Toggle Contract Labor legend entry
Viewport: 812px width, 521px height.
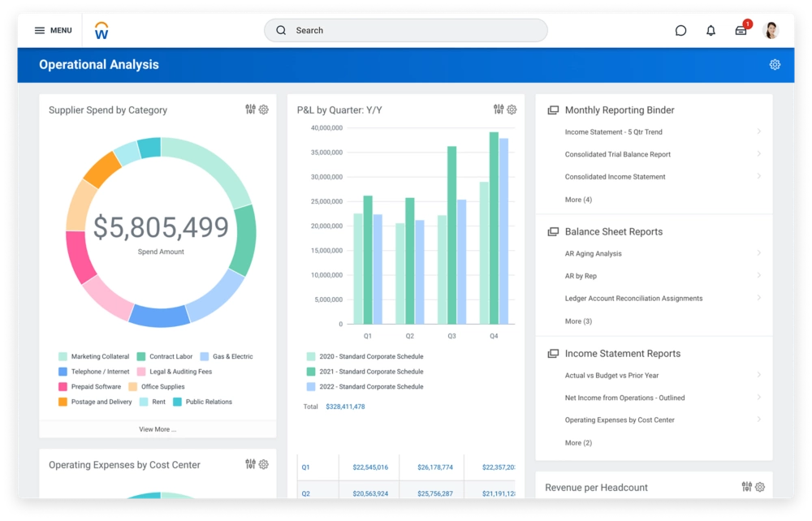point(171,356)
